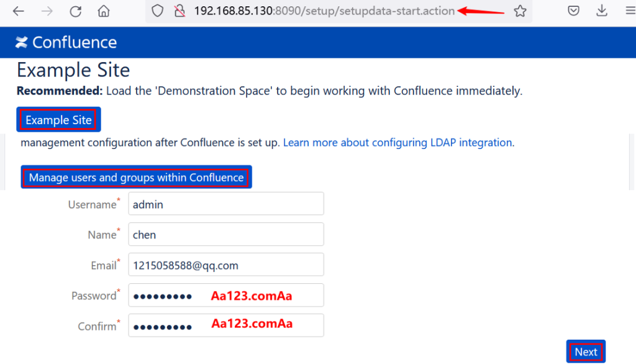Open the browser home page
This screenshot has width=636, height=364.
(x=104, y=11)
